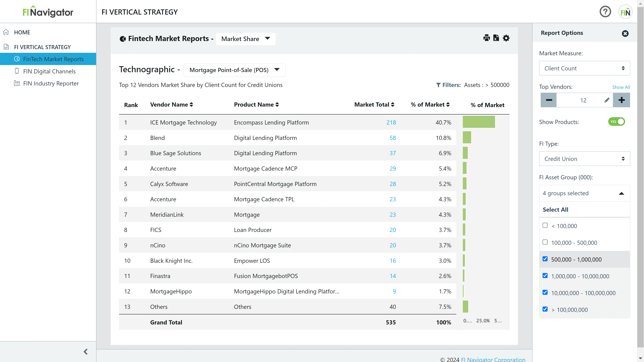Close the Report Options panel
This screenshot has height=362, width=644.
625,34
